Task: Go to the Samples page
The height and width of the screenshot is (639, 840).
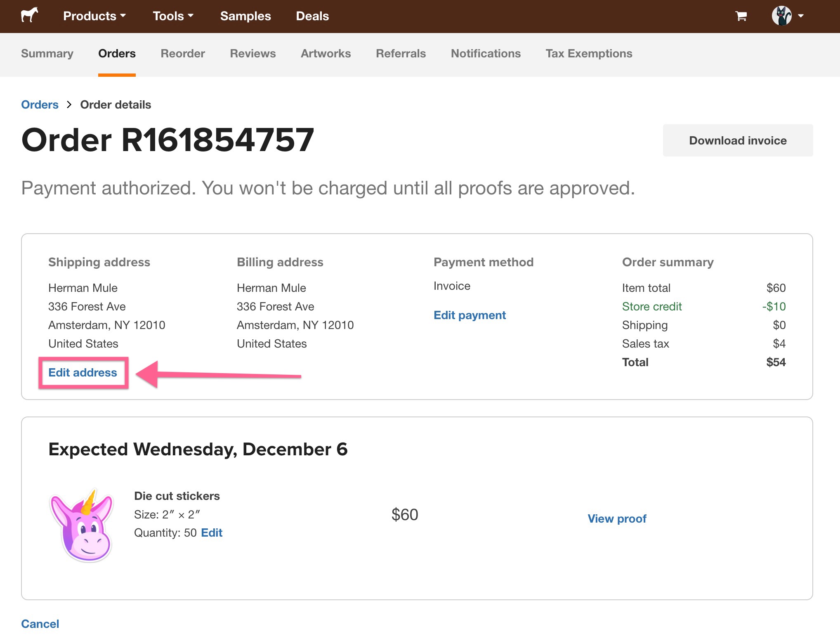Action: click(245, 16)
